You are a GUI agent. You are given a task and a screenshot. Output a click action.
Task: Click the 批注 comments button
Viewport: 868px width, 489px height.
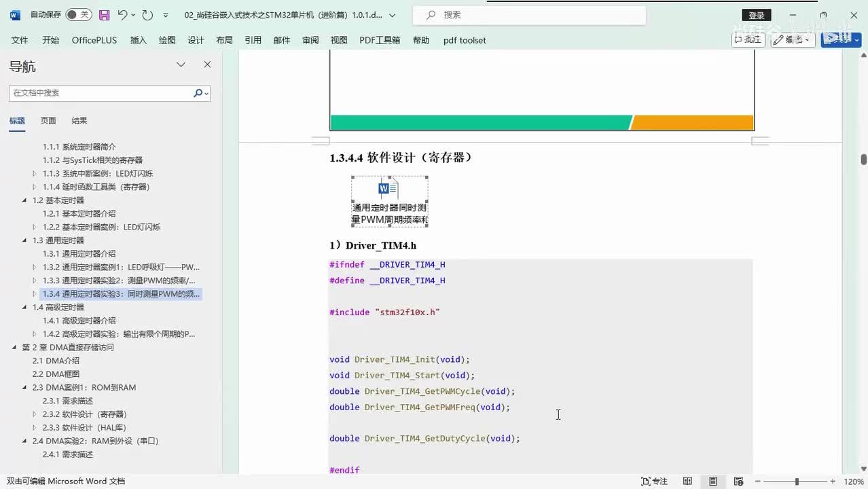click(x=748, y=39)
